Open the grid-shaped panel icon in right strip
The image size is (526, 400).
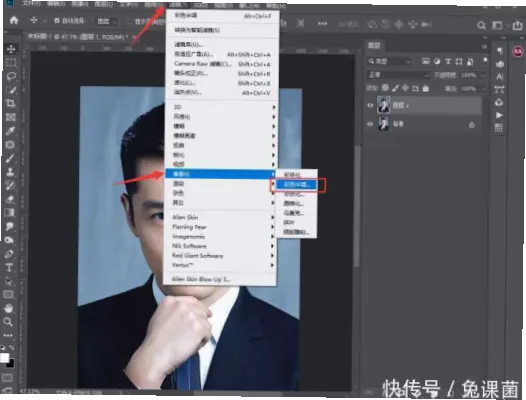tap(498, 128)
